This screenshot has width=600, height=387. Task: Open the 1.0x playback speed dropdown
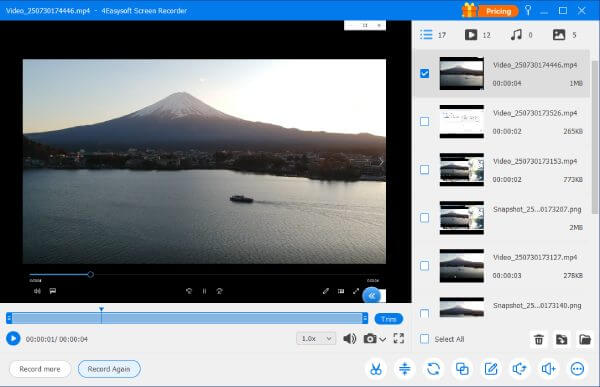tap(316, 338)
